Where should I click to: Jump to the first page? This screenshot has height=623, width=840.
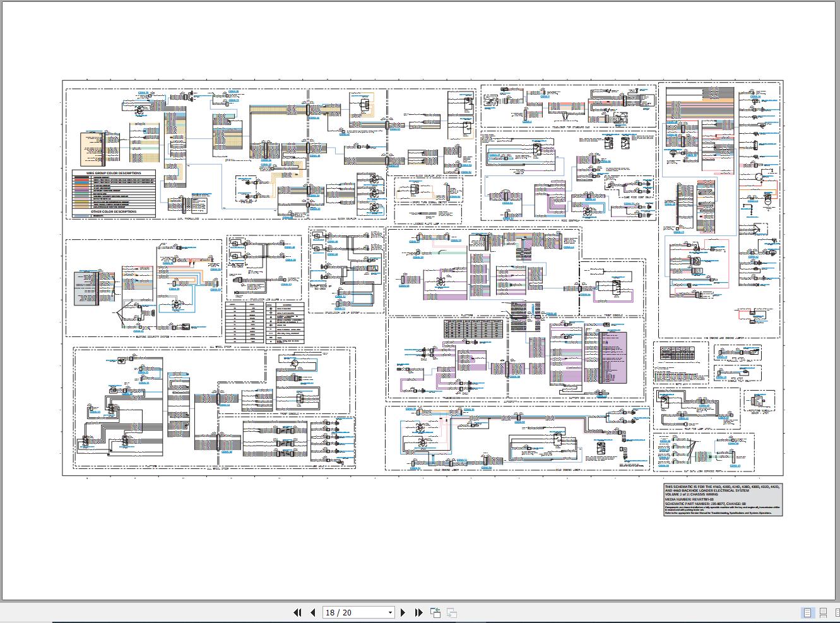(297, 612)
